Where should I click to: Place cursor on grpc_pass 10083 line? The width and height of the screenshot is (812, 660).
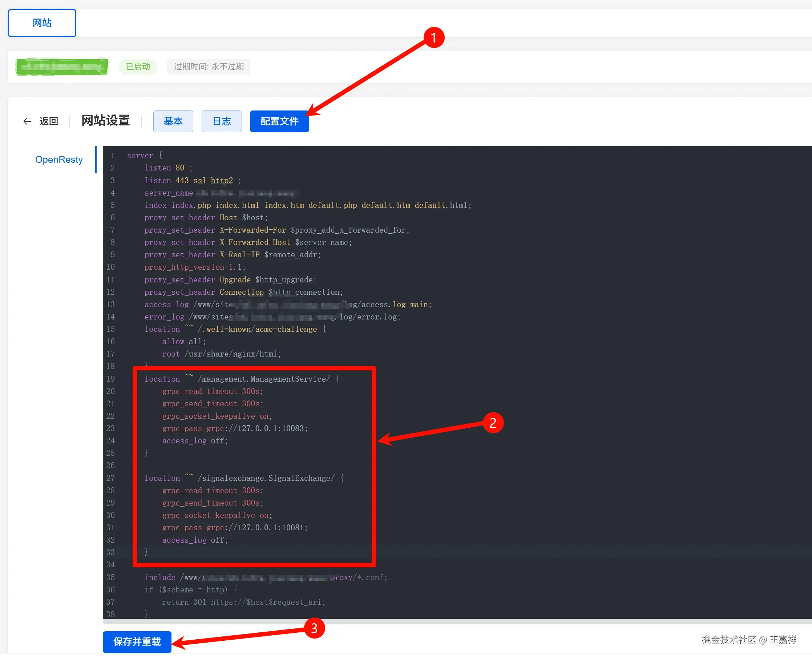click(x=234, y=428)
